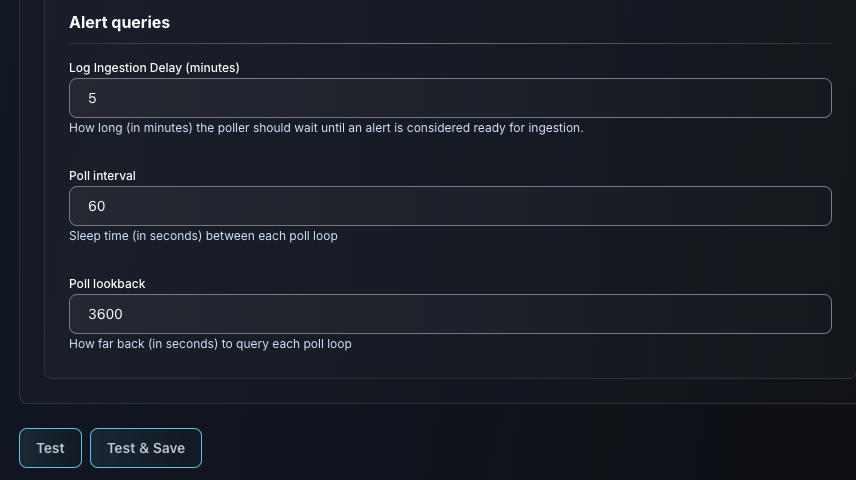Click the divider line below Alert queries
This screenshot has height=480, width=856.
point(450,44)
